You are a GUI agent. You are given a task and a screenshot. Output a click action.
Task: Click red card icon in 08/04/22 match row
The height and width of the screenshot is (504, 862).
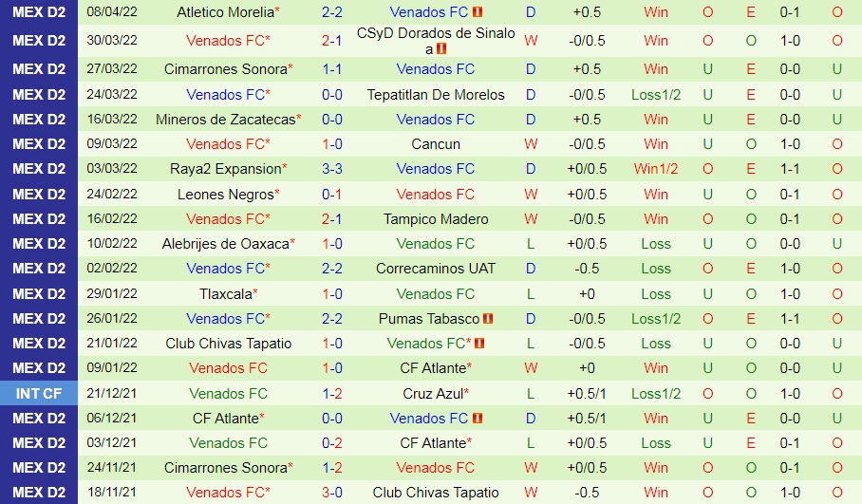click(x=478, y=12)
